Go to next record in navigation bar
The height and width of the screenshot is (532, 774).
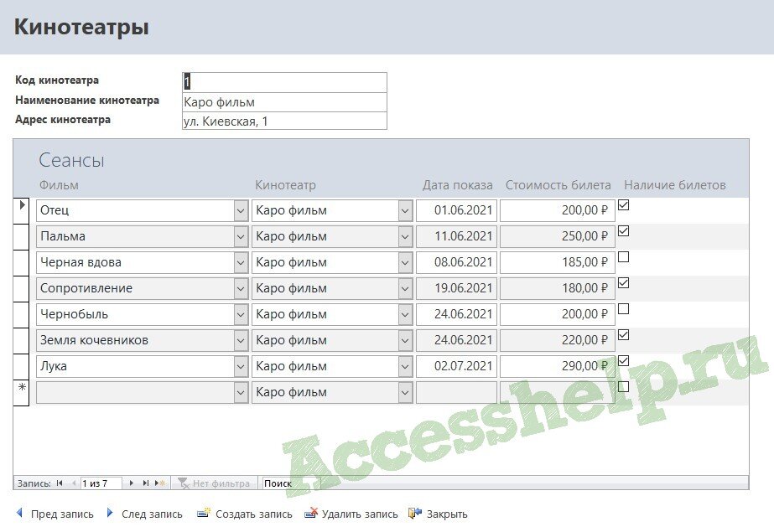(x=132, y=483)
